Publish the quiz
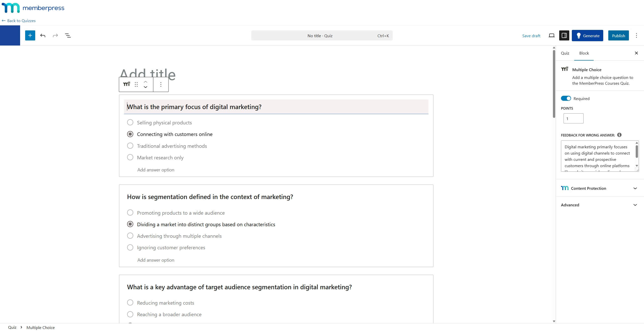This screenshot has width=644, height=331. click(618, 35)
